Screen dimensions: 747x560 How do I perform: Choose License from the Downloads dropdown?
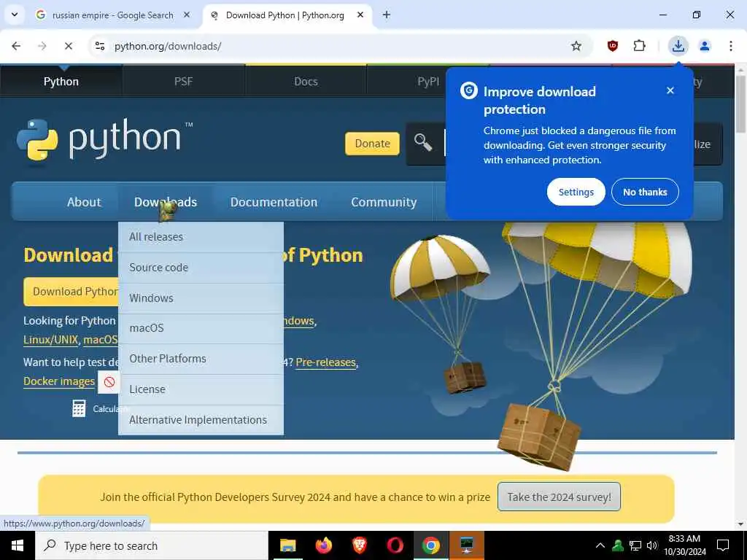coord(201,389)
